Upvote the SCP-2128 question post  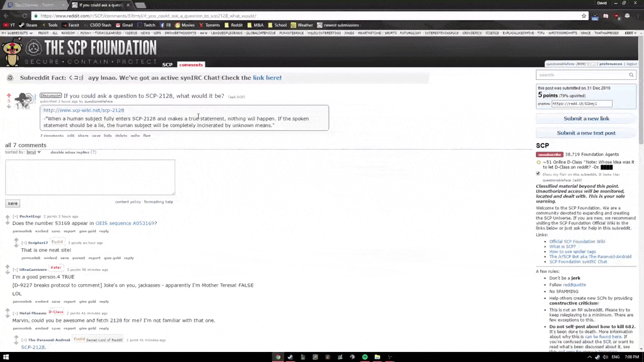click(x=9, y=95)
